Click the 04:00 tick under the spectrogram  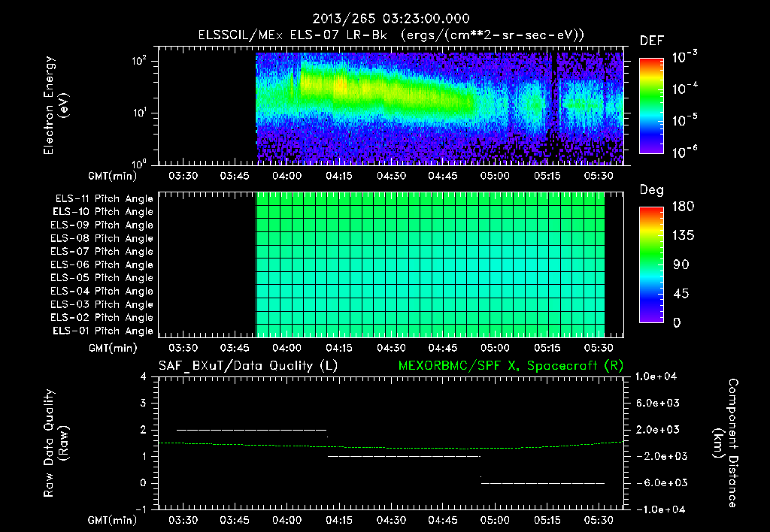(x=286, y=176)
